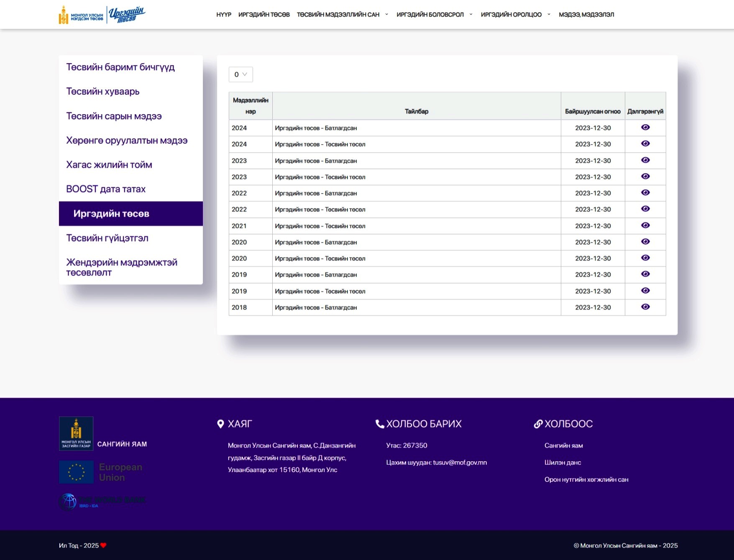Screen dimensions: 734x560
Task: Expand the Төсвийн мэдээллийн сан menu
Action: [342, 15]
